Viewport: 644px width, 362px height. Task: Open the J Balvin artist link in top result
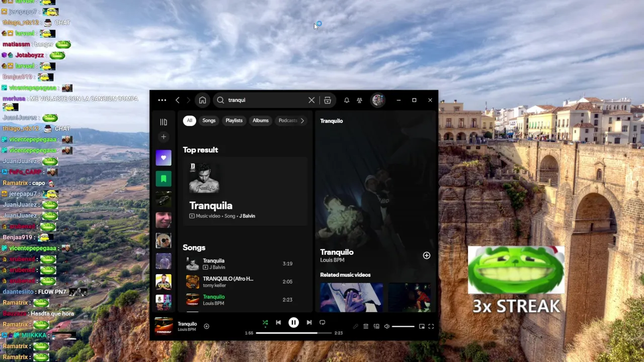pyautogui.click(x=247, y=216)
